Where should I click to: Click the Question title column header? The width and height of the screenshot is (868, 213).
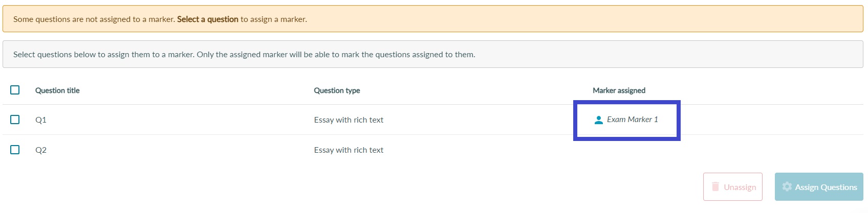(57, 90)
